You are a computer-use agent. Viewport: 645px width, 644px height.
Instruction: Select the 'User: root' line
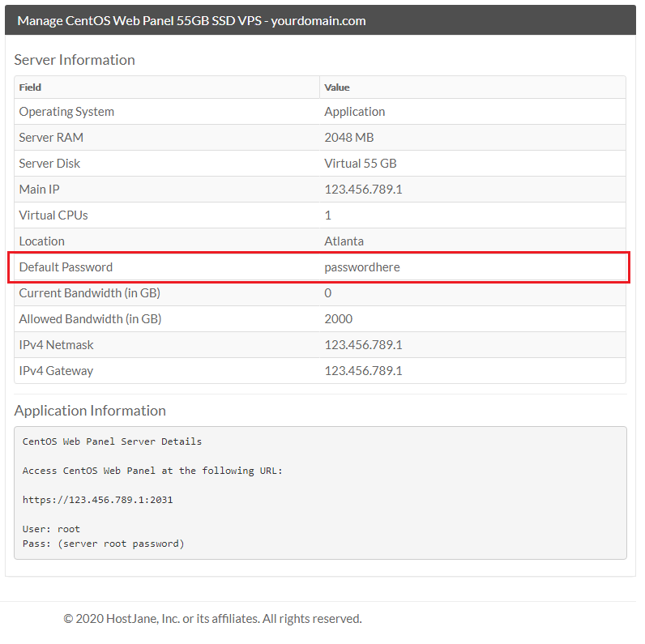click(51, 529)
